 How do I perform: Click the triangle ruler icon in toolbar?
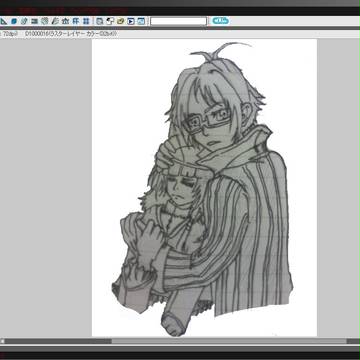pyautogui.click(x=3, y=21)
